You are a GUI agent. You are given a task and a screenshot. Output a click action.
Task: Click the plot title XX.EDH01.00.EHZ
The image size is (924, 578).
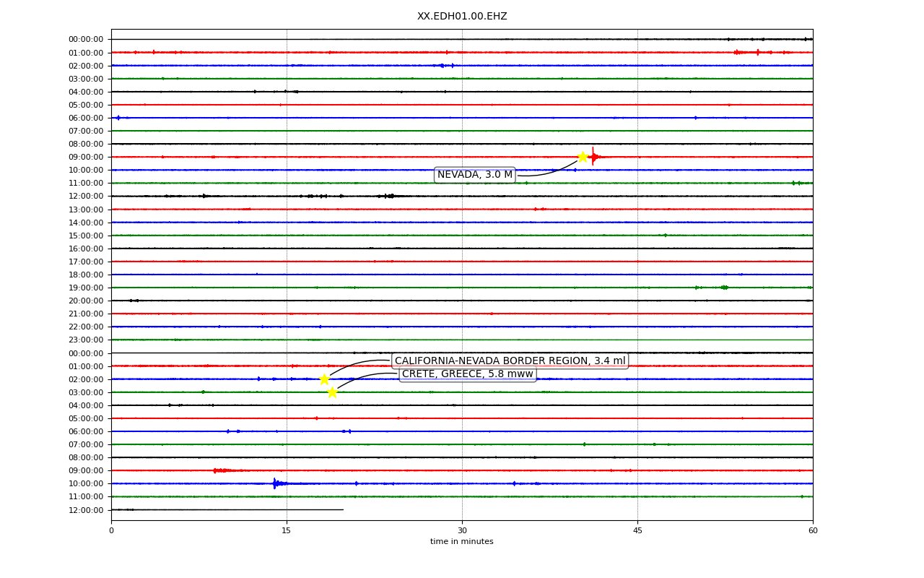[x=462, y=16]
